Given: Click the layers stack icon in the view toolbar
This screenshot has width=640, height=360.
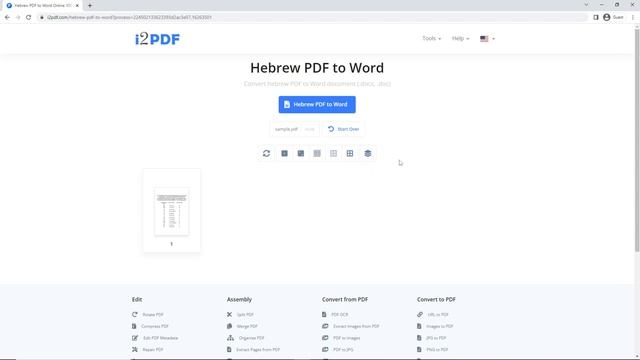Looking at the screenshot, I should coord(368,153).
